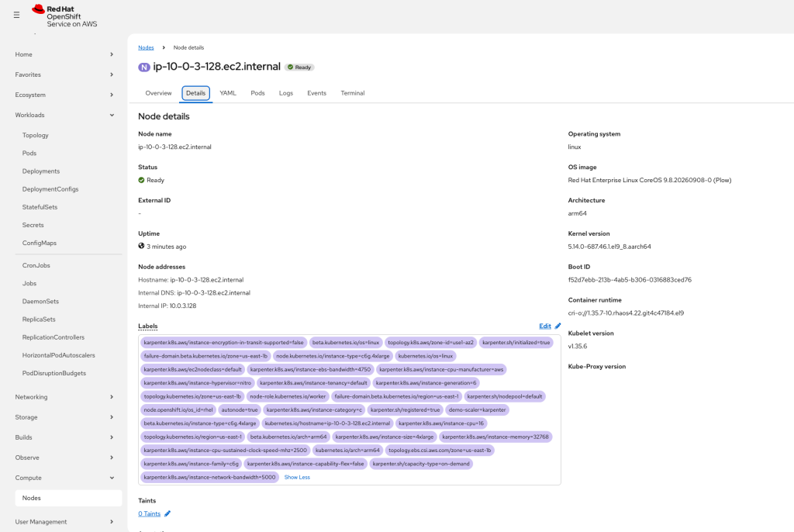Click label chip demo-scaler=karpenter
Screen dimensions: 794x532
coord(477,410)
